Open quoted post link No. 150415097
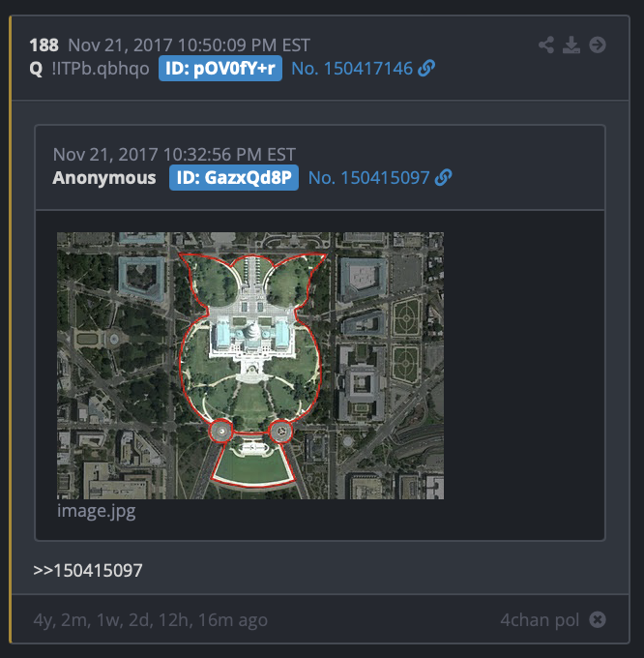Image resolution: width=644 pixels, height=658 pixels. tap(369, 177)
